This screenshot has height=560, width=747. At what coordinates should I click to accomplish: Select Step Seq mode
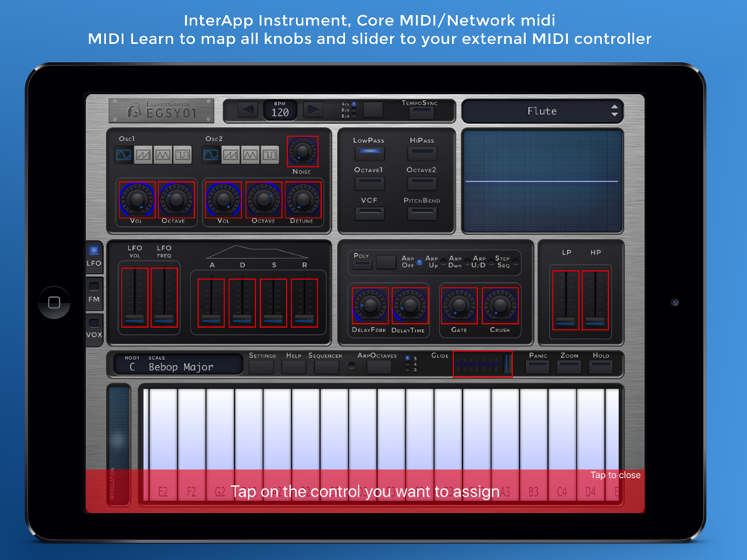[x=515, y=262]
